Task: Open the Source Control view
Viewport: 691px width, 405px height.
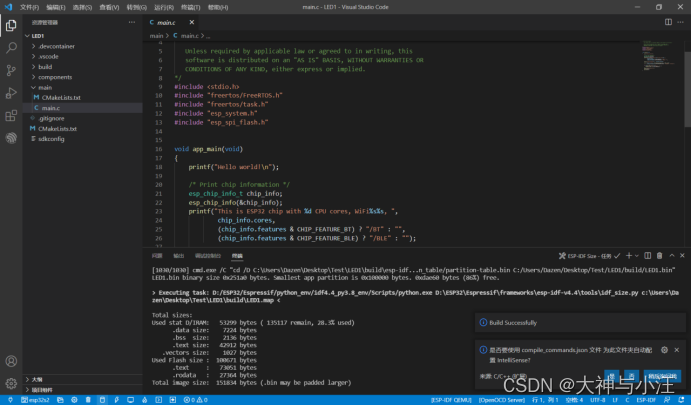Action: (x=11, y=71)
